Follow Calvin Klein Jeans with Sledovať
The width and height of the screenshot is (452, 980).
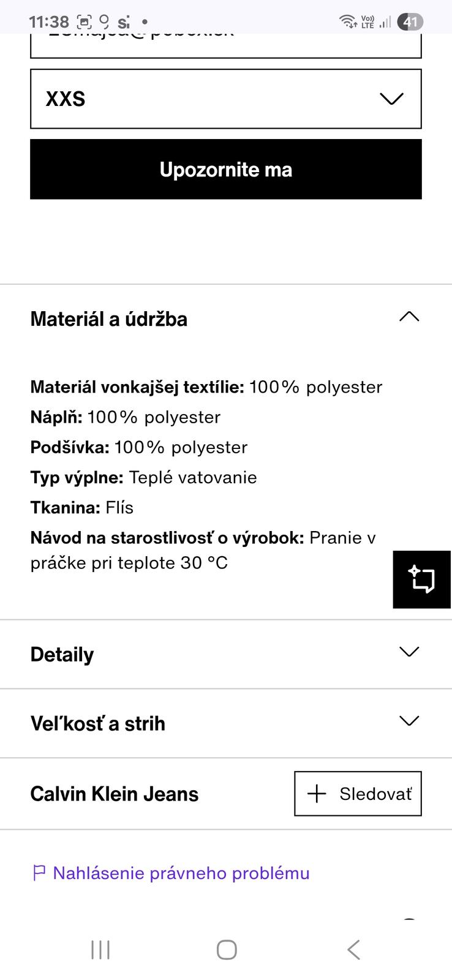[x=358, y=794]
